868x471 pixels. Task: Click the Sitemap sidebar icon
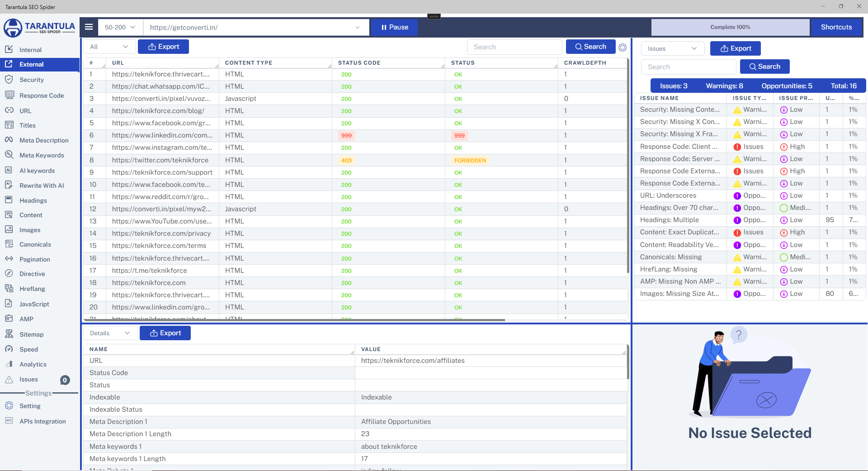click(x=9, y=334)
